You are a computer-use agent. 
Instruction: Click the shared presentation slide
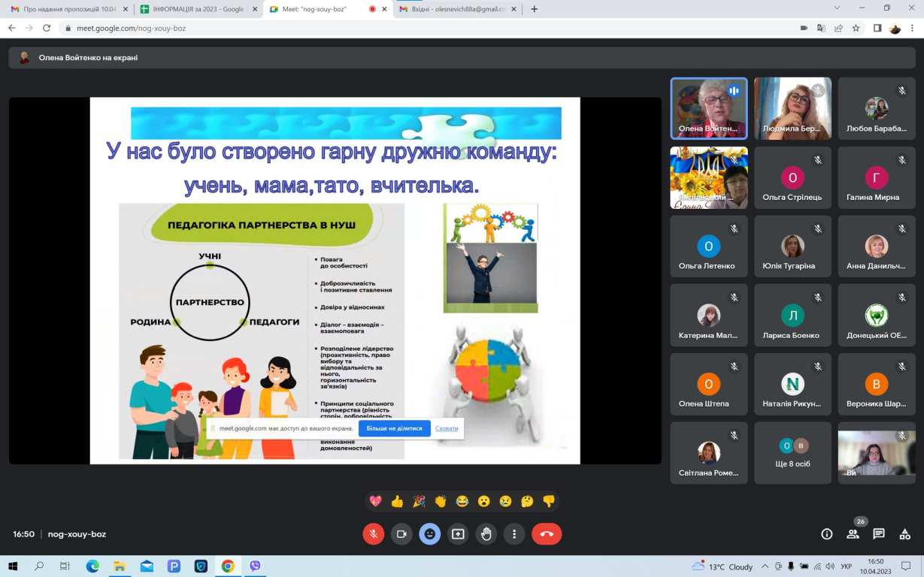click(335, 280)
